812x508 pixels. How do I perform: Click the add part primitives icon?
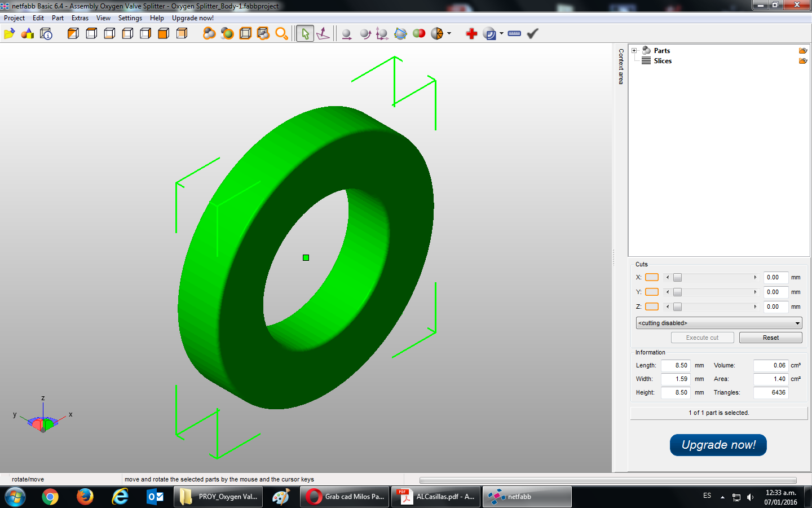pos(27,34)
